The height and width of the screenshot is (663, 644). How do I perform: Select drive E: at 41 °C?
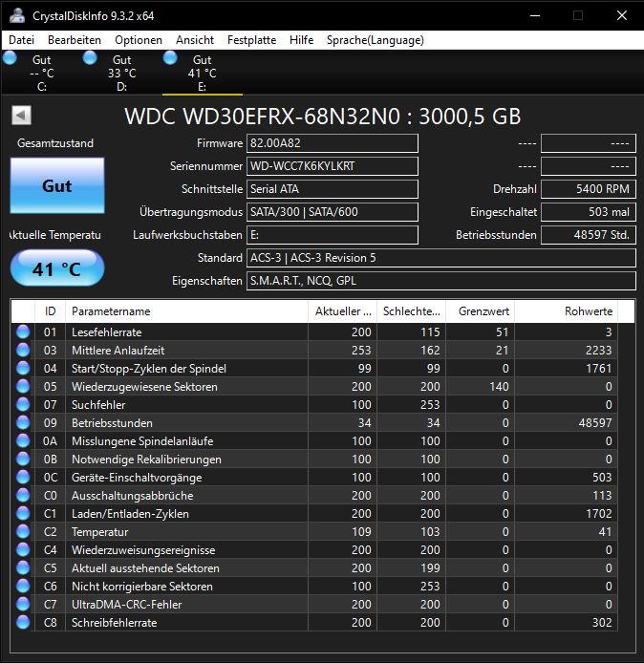click(203, 73)
